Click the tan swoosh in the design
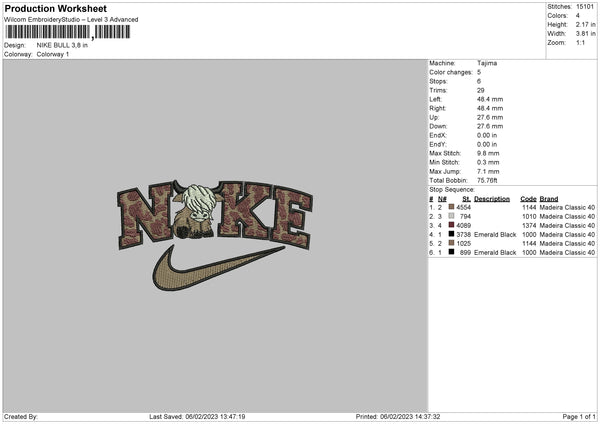 218,268
